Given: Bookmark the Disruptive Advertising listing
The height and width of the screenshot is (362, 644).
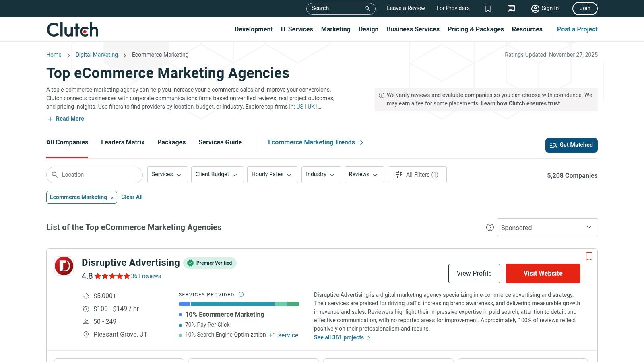Looking at the screenshot, I should 589,256.
